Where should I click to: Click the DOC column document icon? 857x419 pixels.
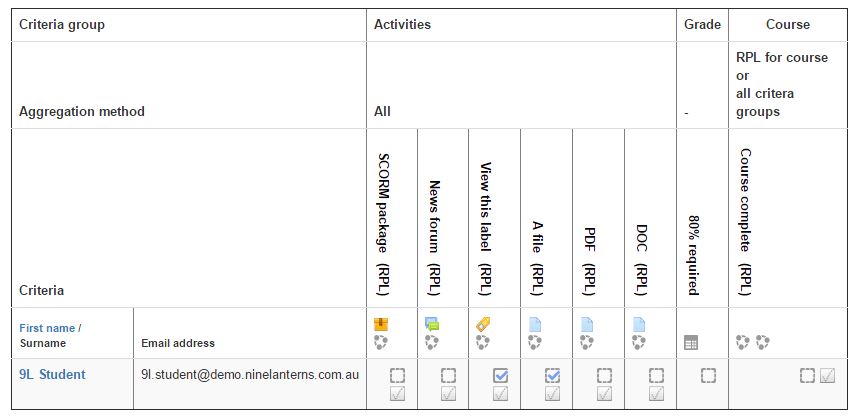point(638,324)
